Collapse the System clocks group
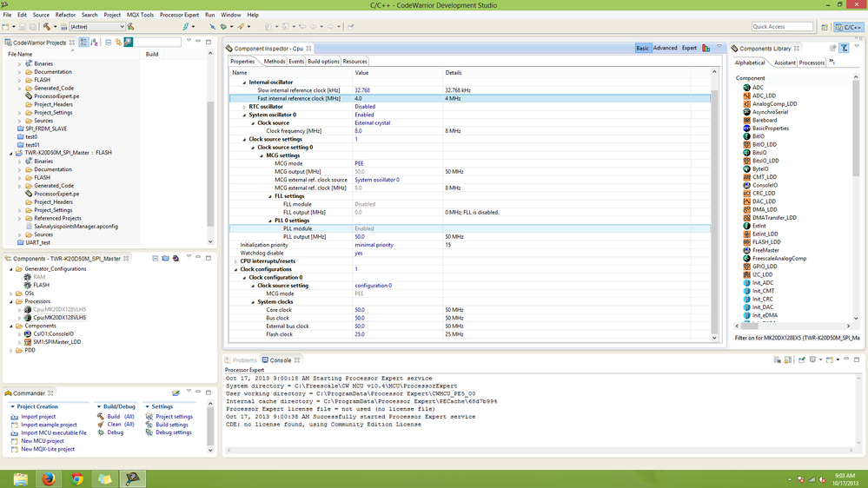 coord(253,302)
